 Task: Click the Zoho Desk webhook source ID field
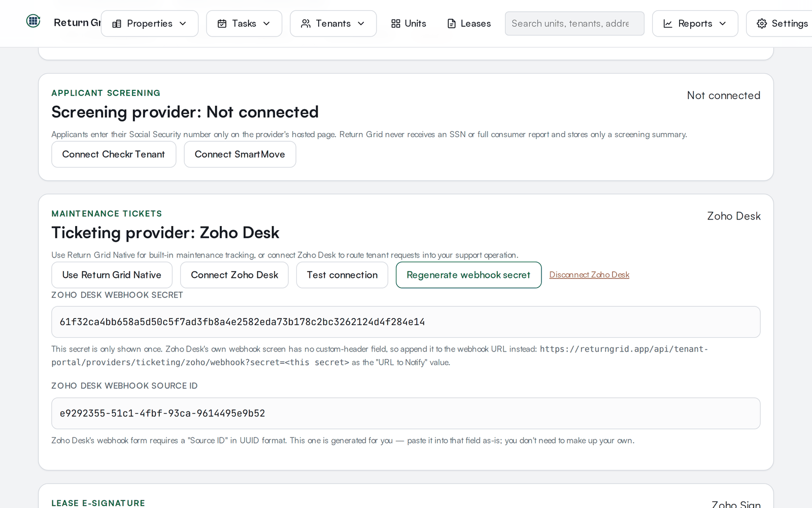pos(406,414)
